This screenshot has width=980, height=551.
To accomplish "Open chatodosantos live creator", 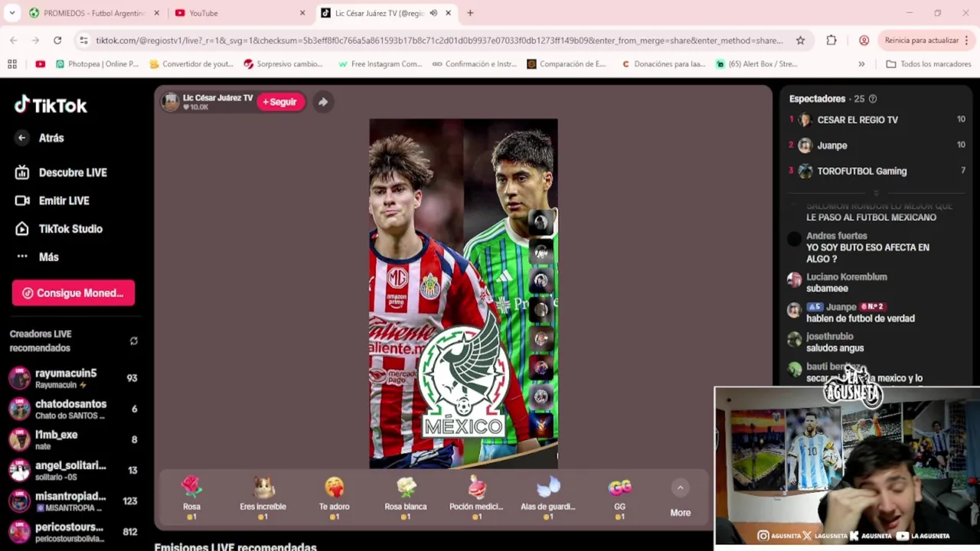I will pyautogui.click(x=73, y=409).
